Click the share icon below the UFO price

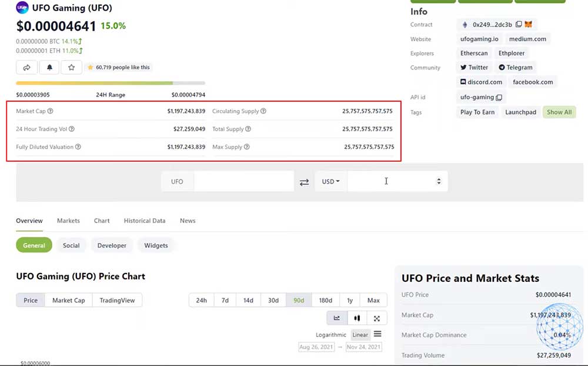pos(26,67)
